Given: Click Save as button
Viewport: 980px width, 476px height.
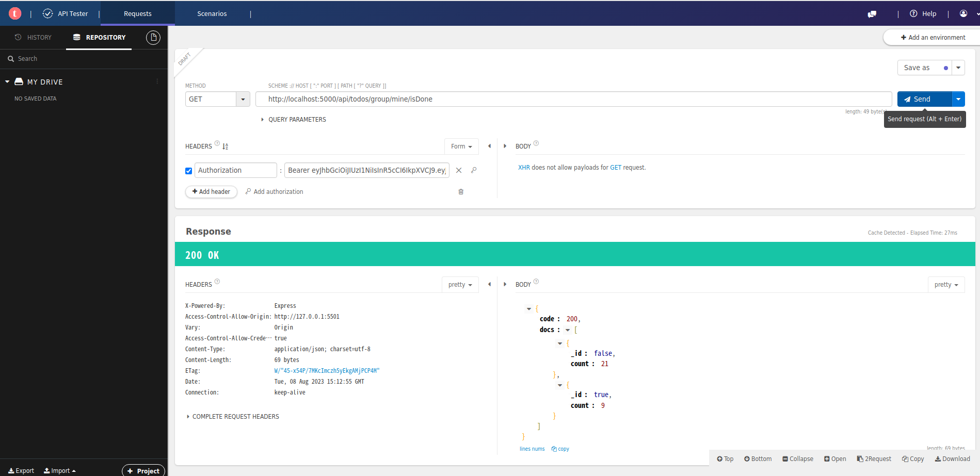Looking at the screenshot, I should (924, 68).
